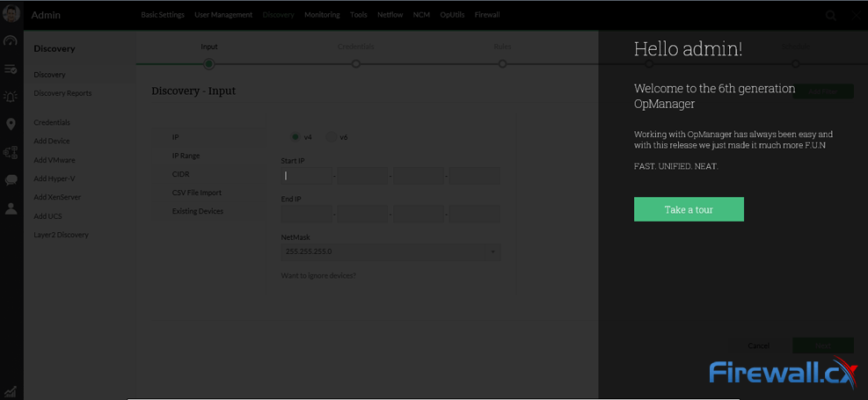868x400 pixels.
Task: Open the Maps location pin icon
Action: pyautogui.click(x=11, y=124)
